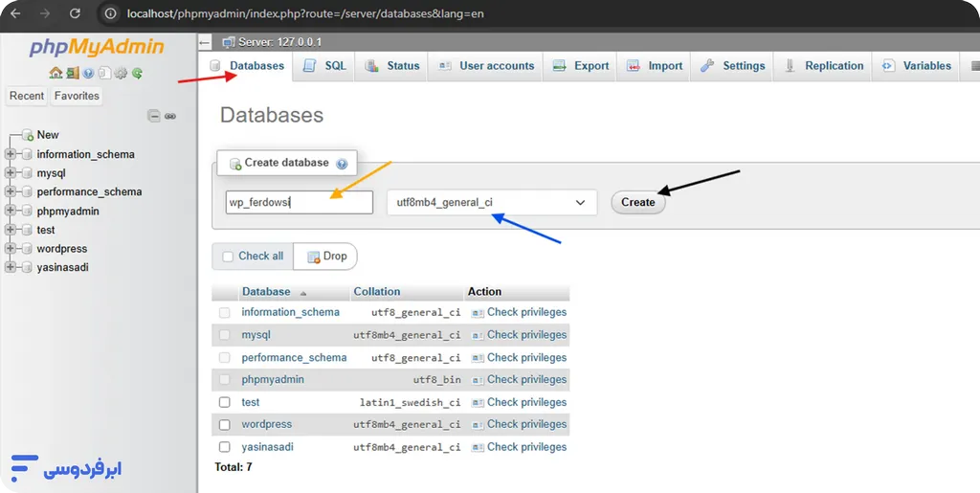The width and height of the screenshot is (980, 493).
Task: Tick the Check all checkbox
Action: 228,257
